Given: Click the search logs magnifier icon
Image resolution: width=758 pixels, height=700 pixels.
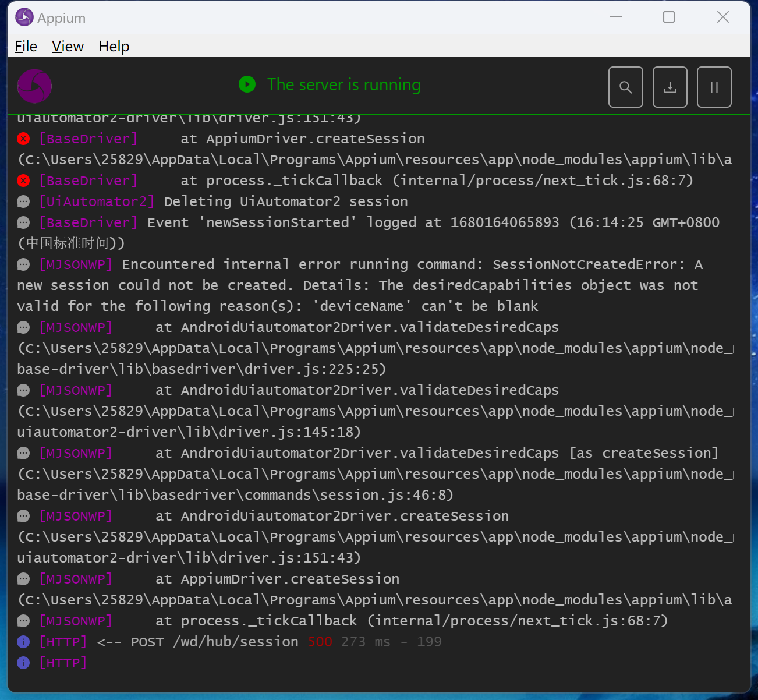Looking at the screenshot, I should point(625,87).
